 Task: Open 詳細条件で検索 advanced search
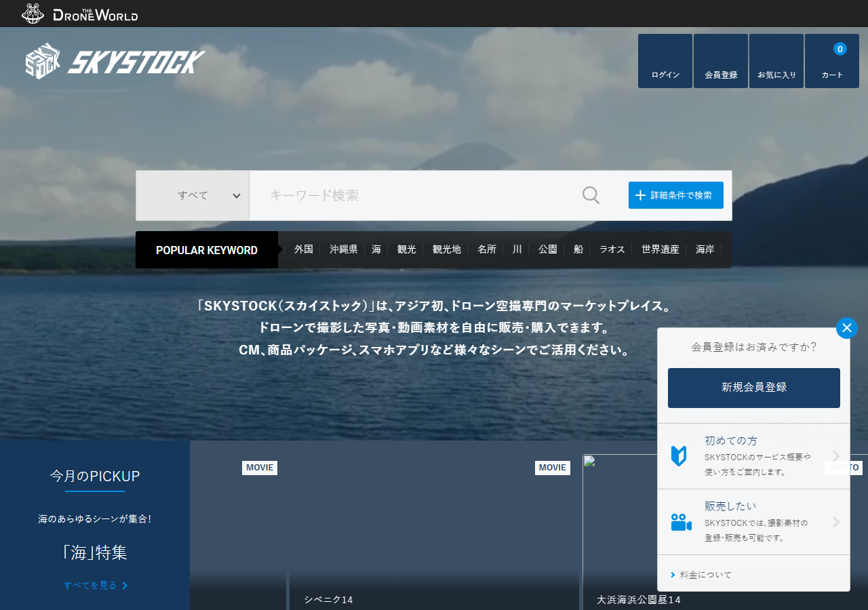(x=676, y=195)
